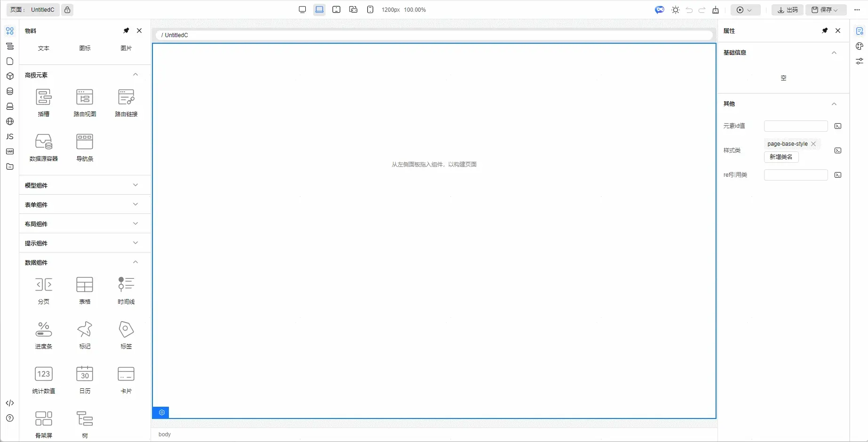Select the 路由链接 component icon

(x=126, y=103)
